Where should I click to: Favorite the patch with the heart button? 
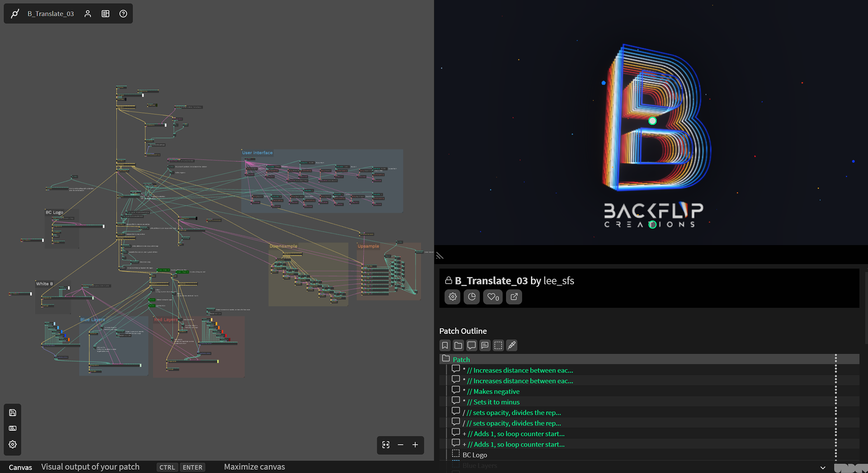(x=493, y=297)
